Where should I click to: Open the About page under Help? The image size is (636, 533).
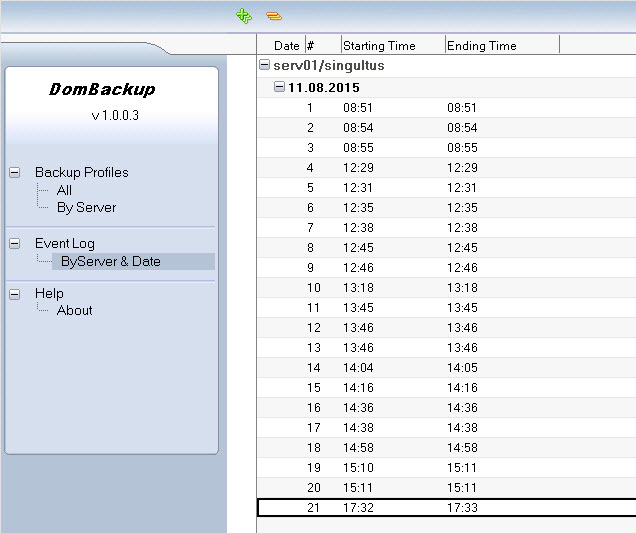(x=74, y=311)
